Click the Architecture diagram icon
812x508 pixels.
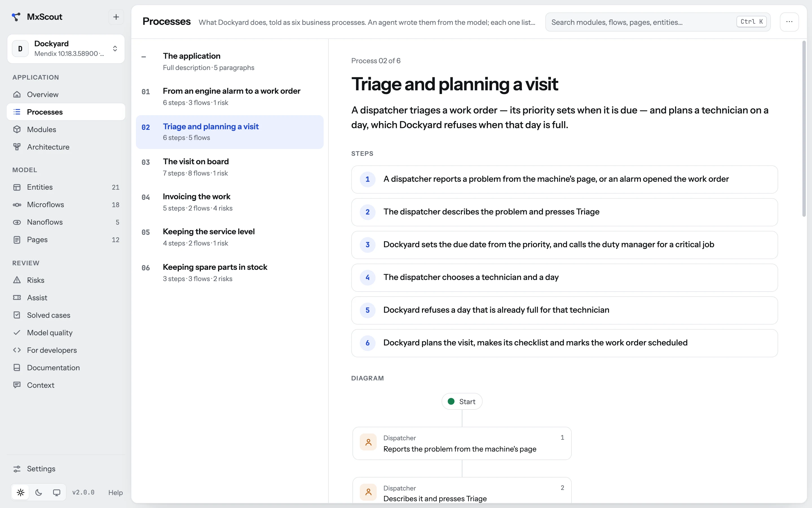click(x=17, y=147)
